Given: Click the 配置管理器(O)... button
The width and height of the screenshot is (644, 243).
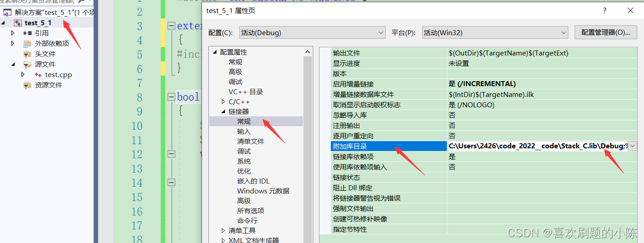Looking at the screenshot, I should click(606, 32).
